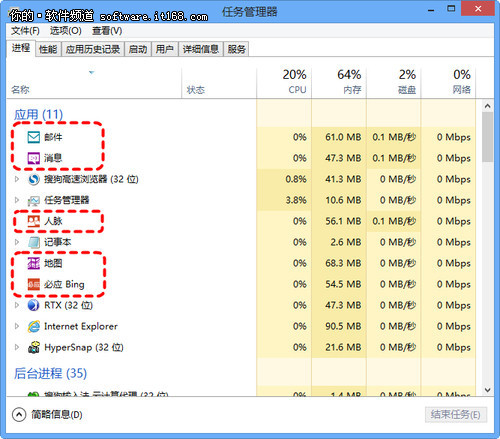This screenshot has height=439, width=500.
Task: Switch to the 进程 tab
Action: (21, 48)
